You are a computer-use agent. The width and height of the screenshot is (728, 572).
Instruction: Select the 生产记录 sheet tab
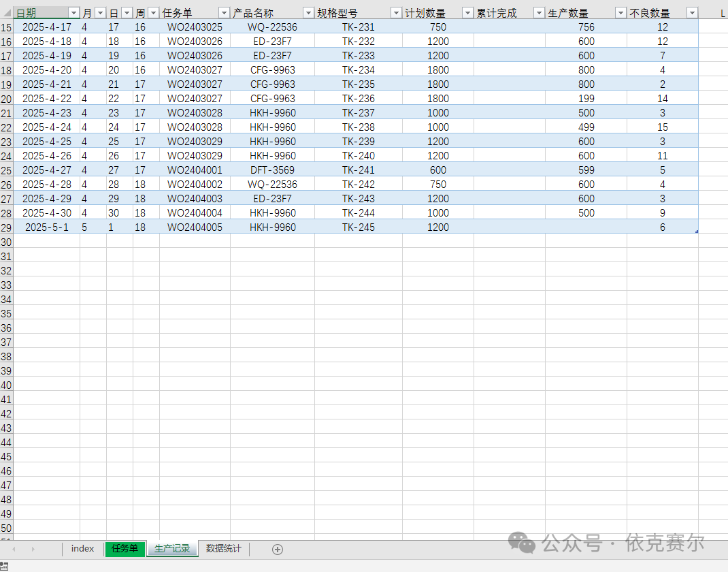(172, 549)
